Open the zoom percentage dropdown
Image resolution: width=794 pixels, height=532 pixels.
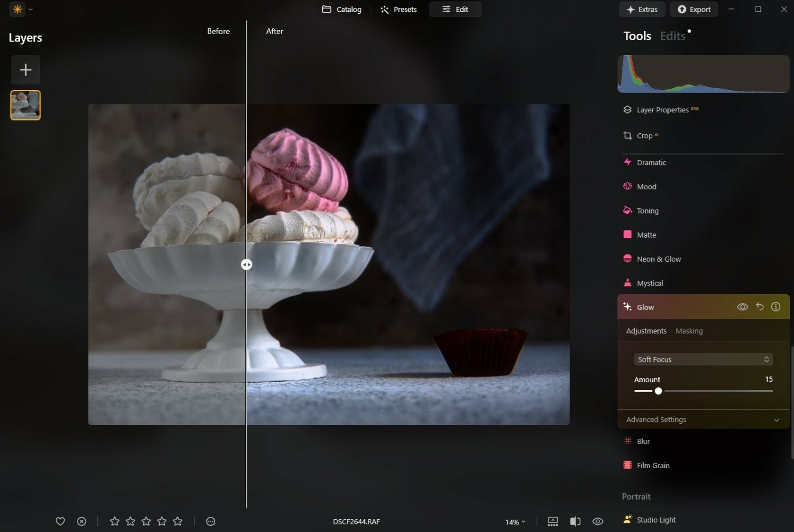click(x=515, y=522)
